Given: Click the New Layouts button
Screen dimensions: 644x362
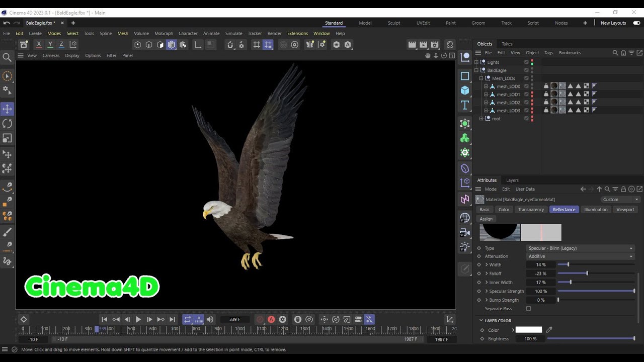Looking at the screenshot, I should tap(613, 23).
